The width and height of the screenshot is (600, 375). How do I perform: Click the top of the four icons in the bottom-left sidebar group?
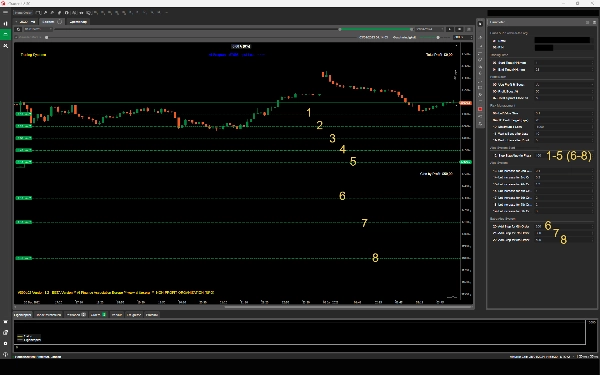click(5, 322)
